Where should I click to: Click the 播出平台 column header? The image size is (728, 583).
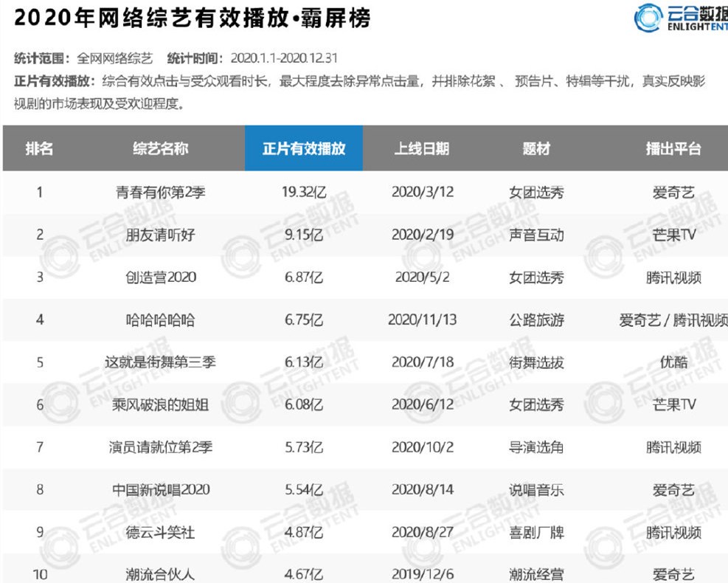pos(673,148)
